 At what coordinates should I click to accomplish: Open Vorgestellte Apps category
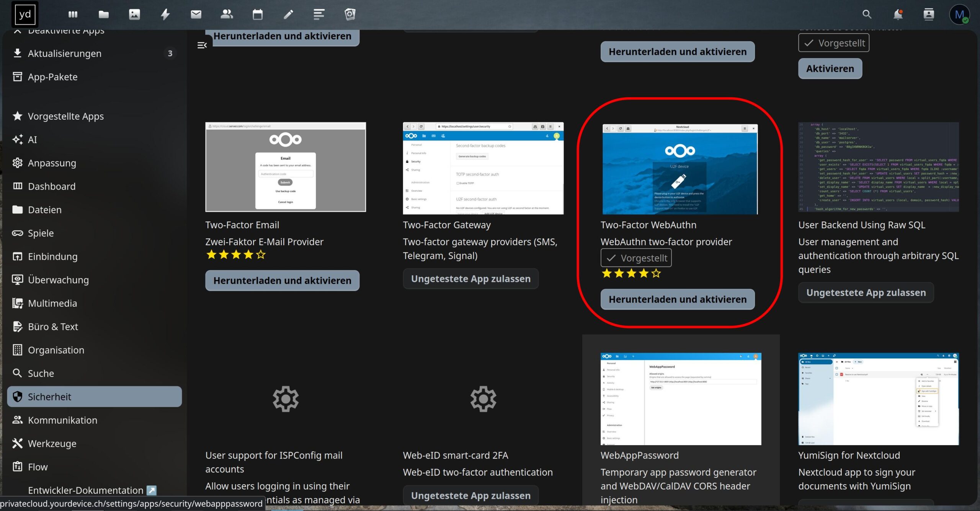click(x=65, y=116)
